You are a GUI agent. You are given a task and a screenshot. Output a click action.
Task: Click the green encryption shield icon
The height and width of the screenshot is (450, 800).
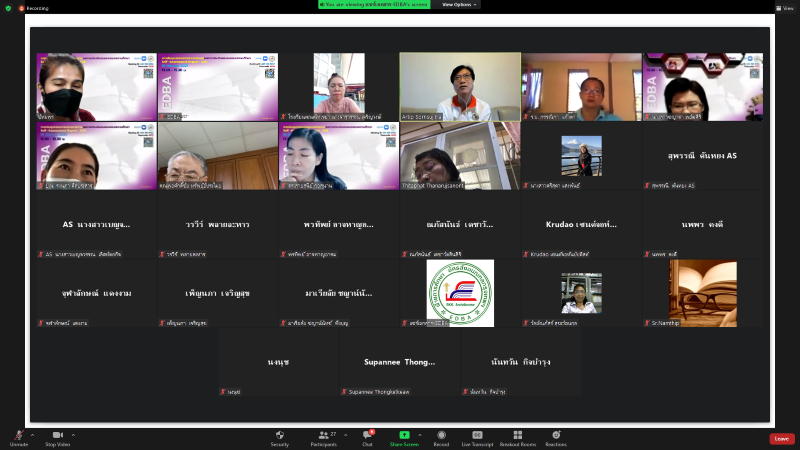[8, 8]
